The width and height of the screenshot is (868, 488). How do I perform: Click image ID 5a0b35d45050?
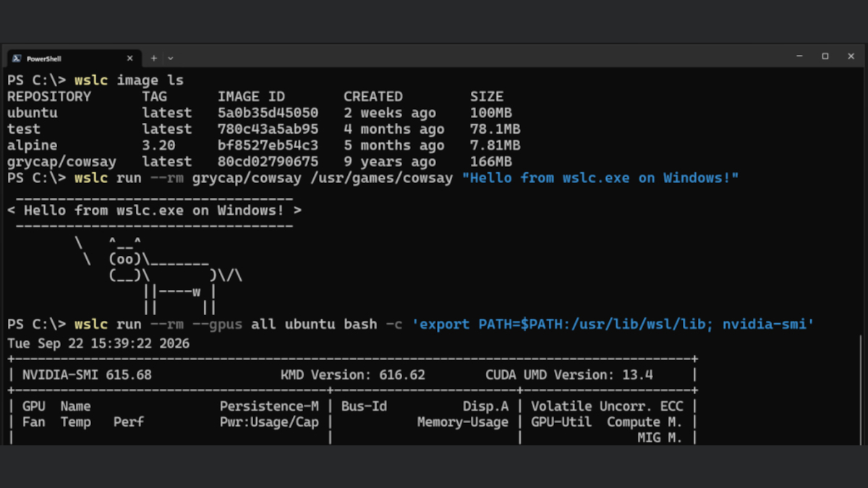pos(268,113)
